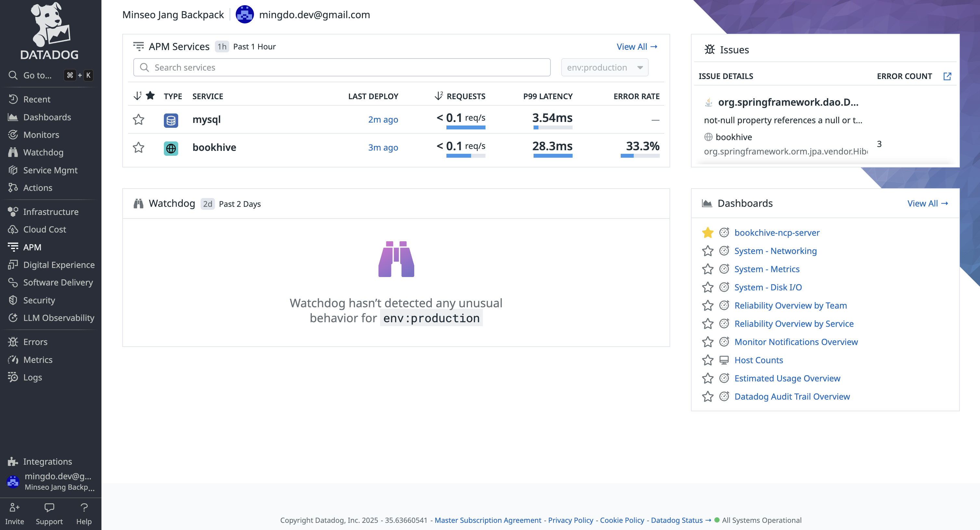Star the System - Networking dashboard
This screenshot has height=530, width=980.
(x=708, y=251)
